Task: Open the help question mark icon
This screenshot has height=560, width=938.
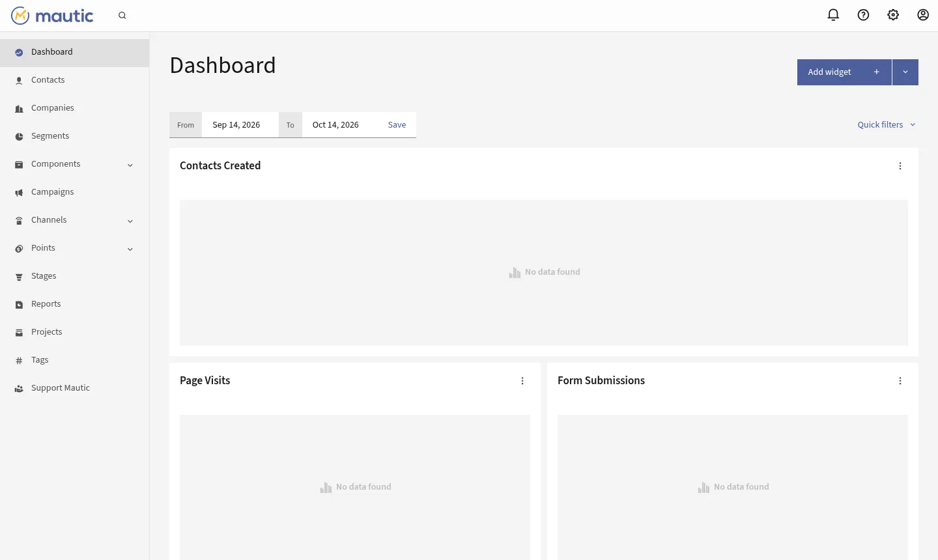Action: pos(863,15)
